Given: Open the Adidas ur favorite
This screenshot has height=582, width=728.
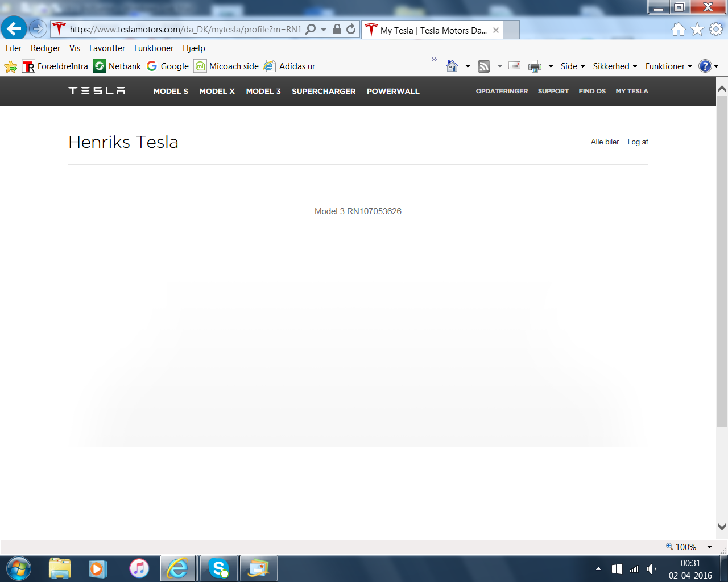Looking at the screenshot, I should (x=289, y=66).
